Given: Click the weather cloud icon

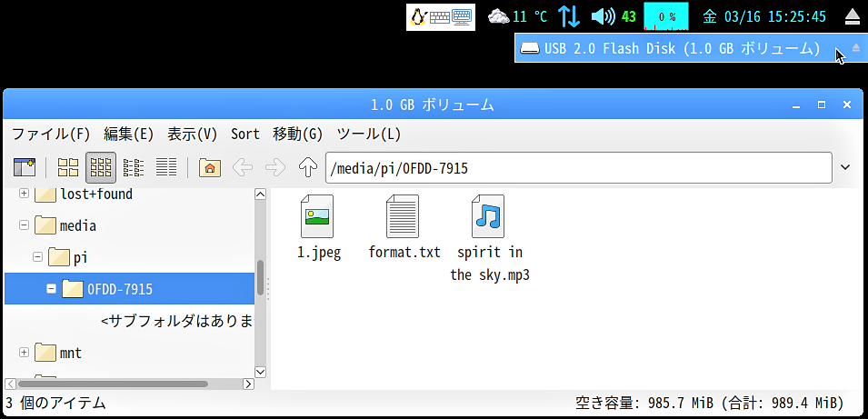Looking at the screenshot, I should 498,16.
